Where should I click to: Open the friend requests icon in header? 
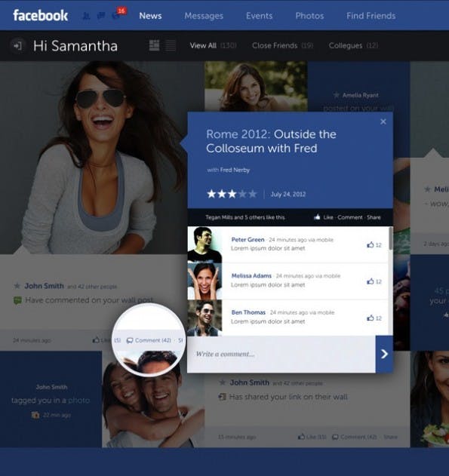[86, 16]
